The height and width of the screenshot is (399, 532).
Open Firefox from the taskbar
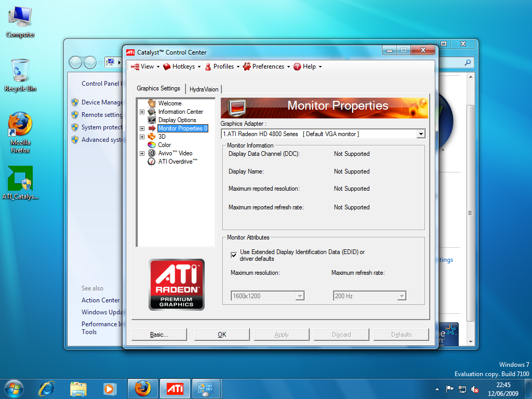[x=142, y=388]
